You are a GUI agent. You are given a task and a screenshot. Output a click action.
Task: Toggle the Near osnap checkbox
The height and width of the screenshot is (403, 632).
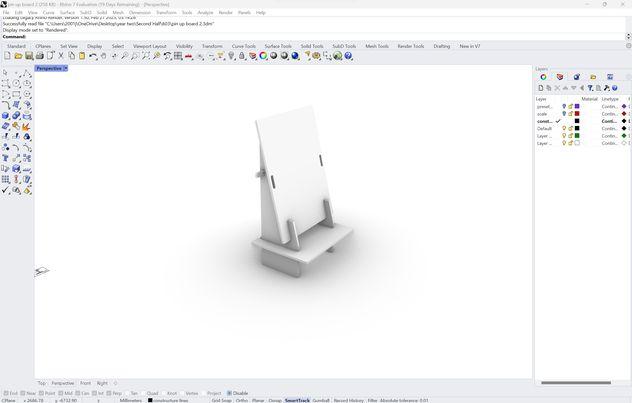[23, 393]
